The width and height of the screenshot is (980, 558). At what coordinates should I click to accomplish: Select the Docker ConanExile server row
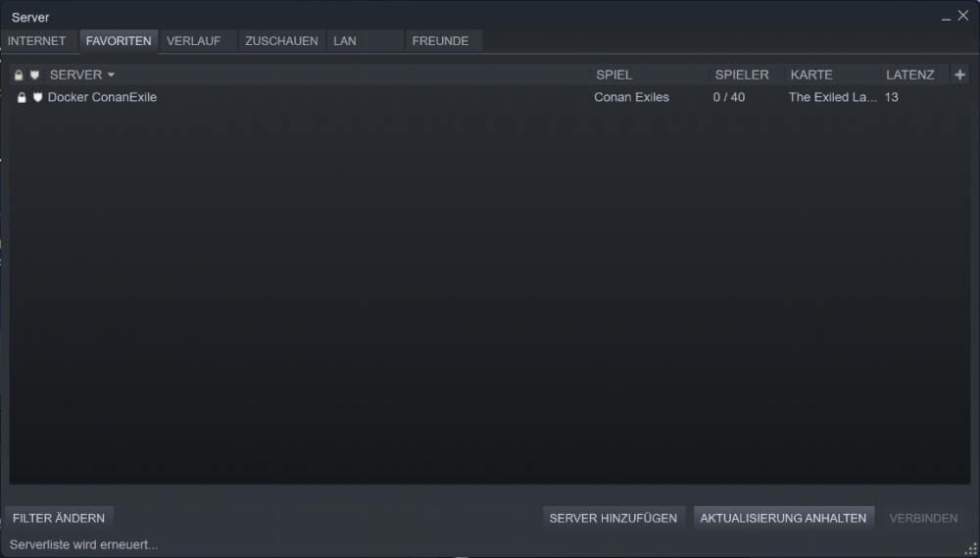pyautogui.click(x=489, y=98)
